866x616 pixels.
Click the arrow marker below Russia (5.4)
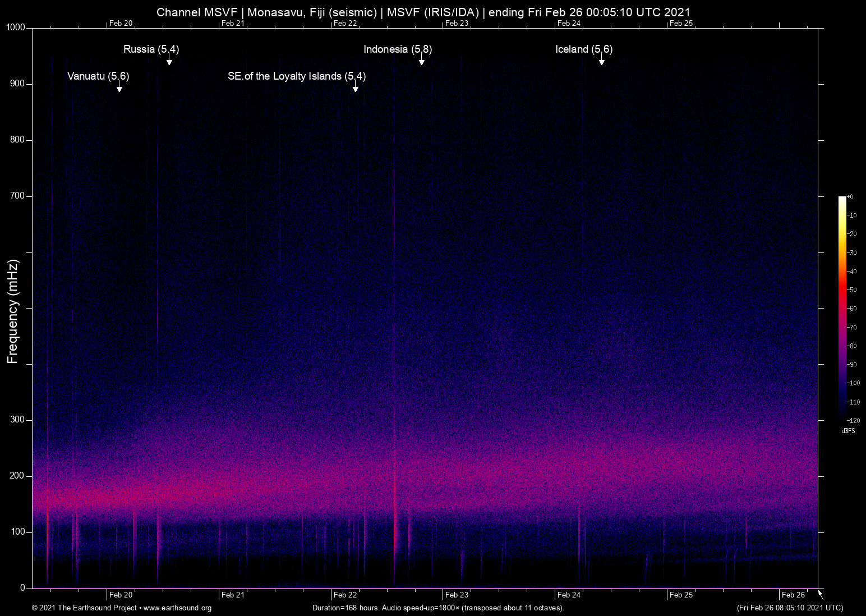click(x=169, y=61)
